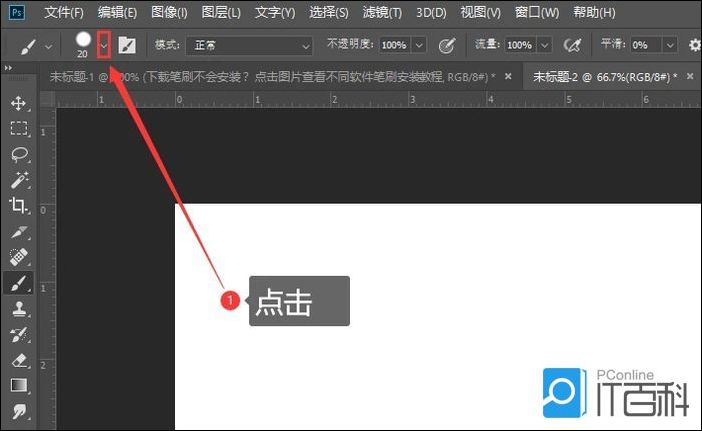
Task: Open the 编辑(E) menu
Action: click(117, 13)
